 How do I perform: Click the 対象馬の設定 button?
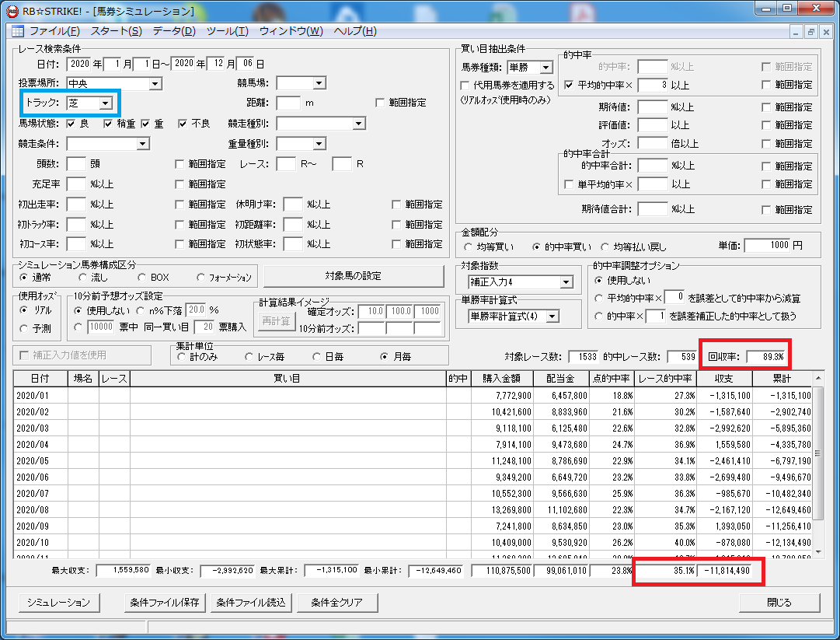(354, 276)
